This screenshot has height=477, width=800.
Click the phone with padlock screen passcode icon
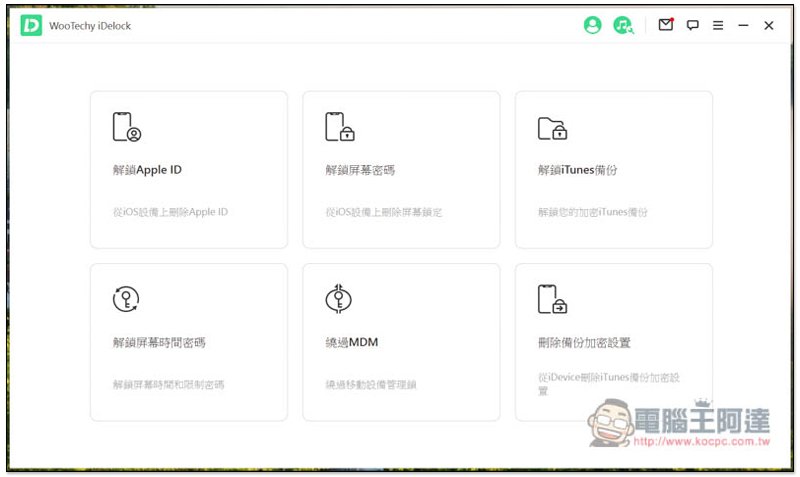(x=340, y=127)
